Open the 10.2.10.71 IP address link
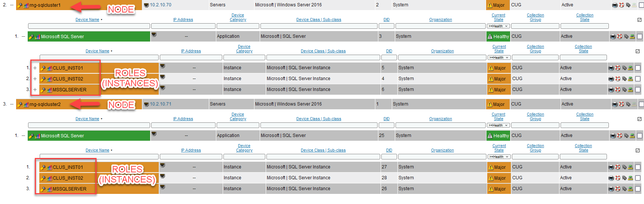 (x=161, y=104)
